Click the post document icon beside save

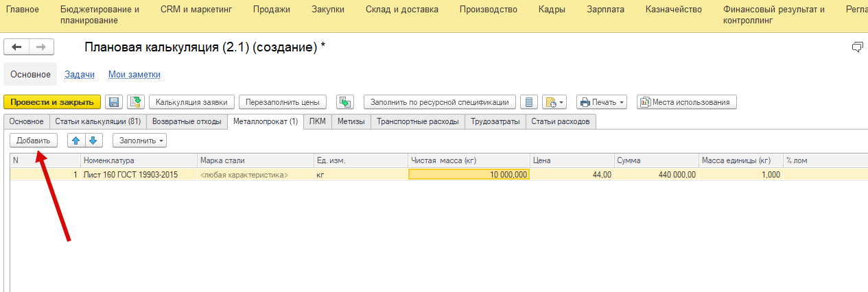(x=136, y=102)
